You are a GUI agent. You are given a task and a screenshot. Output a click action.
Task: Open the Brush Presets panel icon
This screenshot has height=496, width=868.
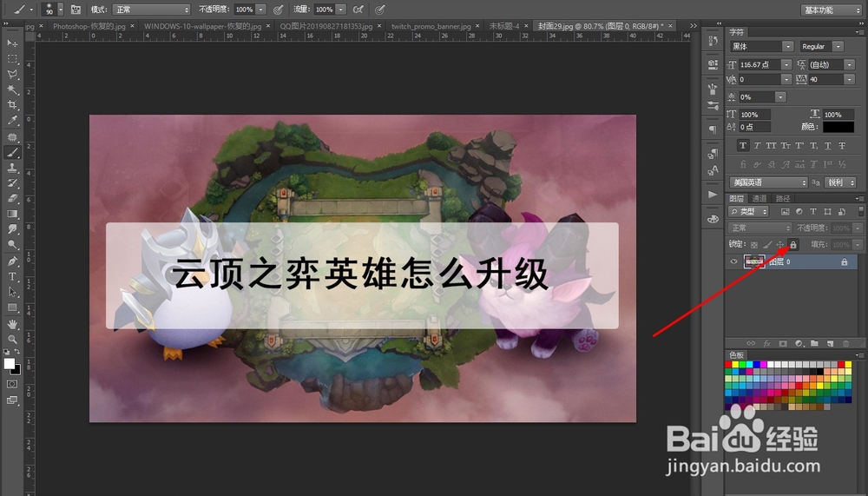(x=713, y=105)
